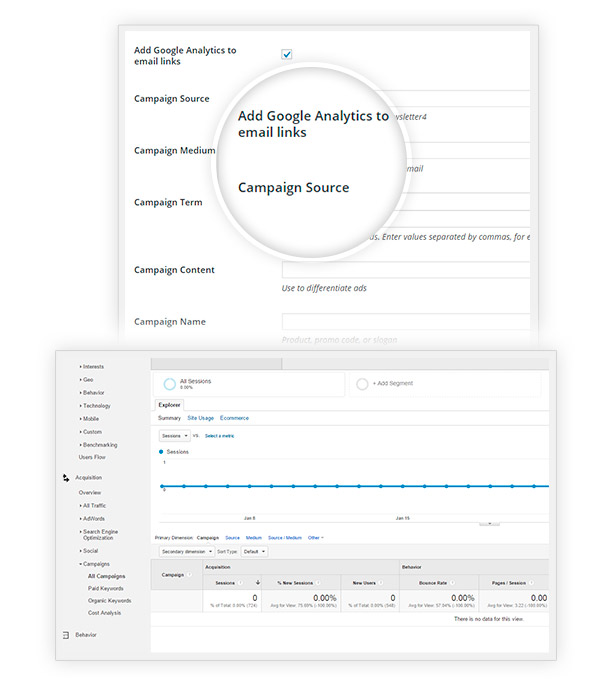Click the All Sessions segment circle
This screenshot has height=681, width=603.
click(x=169, y=384)
